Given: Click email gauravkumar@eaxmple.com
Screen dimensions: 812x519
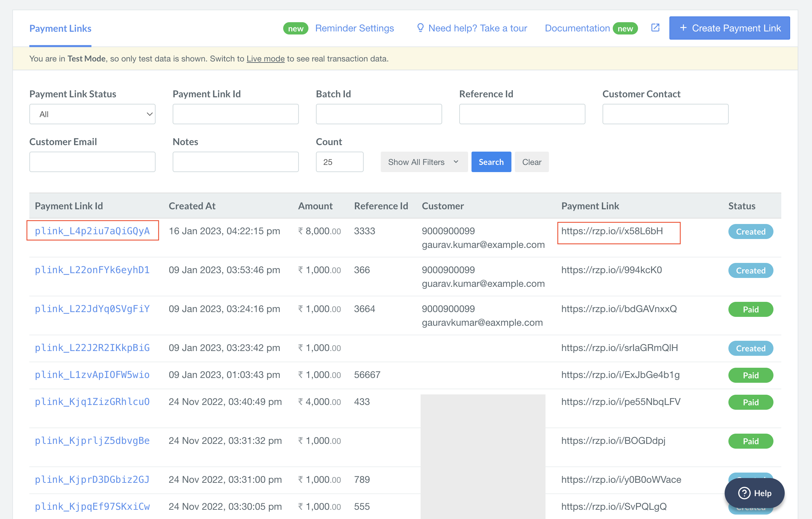Looking at the screenshot, I should click(x=482, y=322).
